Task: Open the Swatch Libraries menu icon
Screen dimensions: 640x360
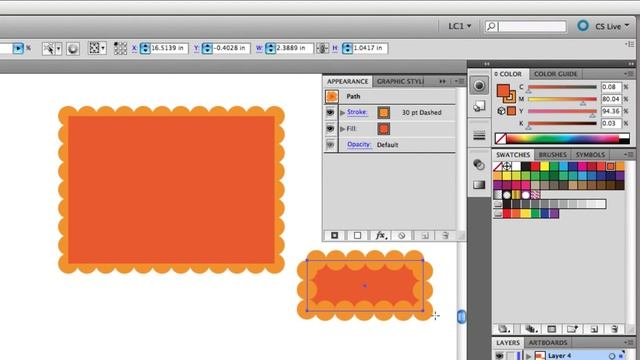Action: pos(504,329)
